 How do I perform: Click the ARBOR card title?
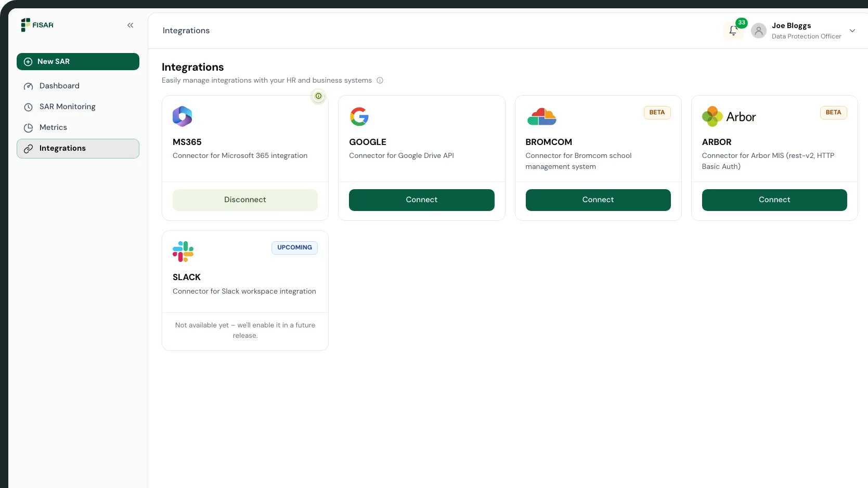point(717,142)
